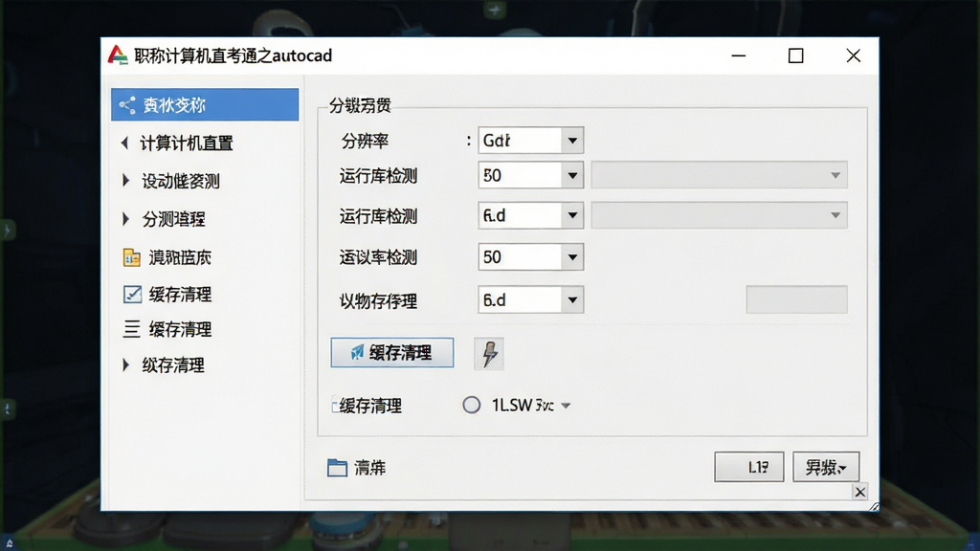The height and width of the screenshot is (551, 980).
Task: Click the share icon in selected sidebar row
Action: (x=127, y=105)
